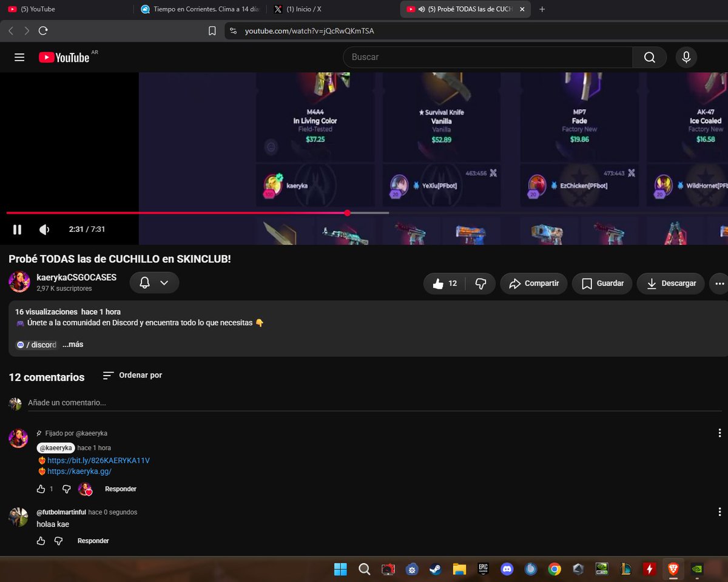This screenshot has width=728, height=582.
Task: Go back in browser history
Action: pyautogui.click(x=11, y=30)
